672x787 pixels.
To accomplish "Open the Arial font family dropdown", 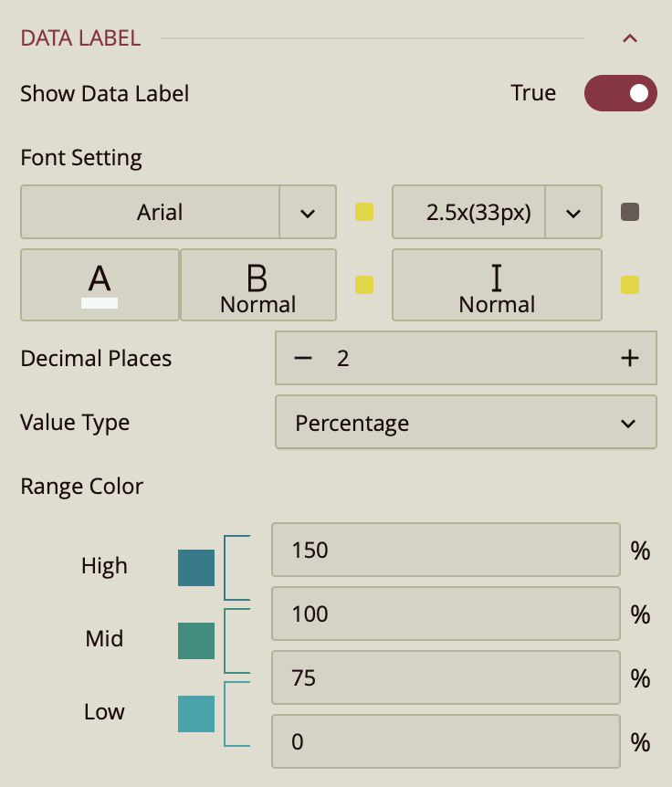I will (x=307, y=213).
